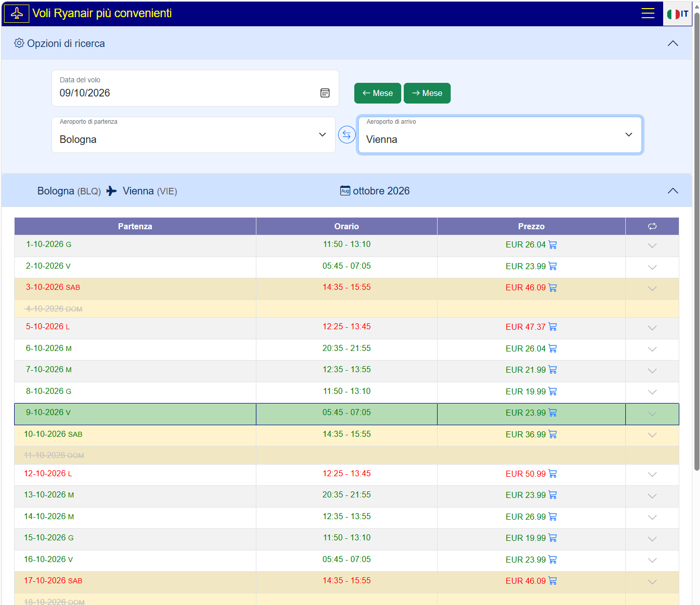The width and height of the screenshot is (700, 605).
Task: Click time 20:35 - 21:55 on 6-10-2026
Action: [x=347, y=348]
